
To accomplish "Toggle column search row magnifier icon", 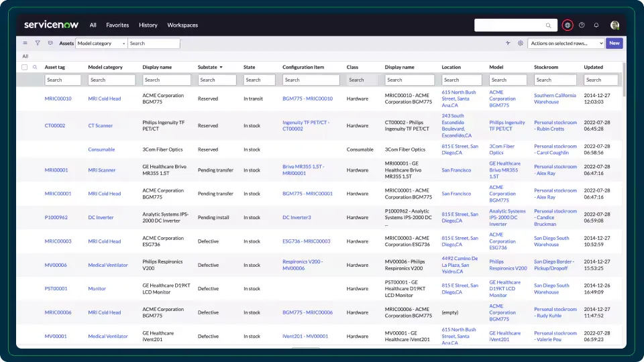I will coord(35,67).
